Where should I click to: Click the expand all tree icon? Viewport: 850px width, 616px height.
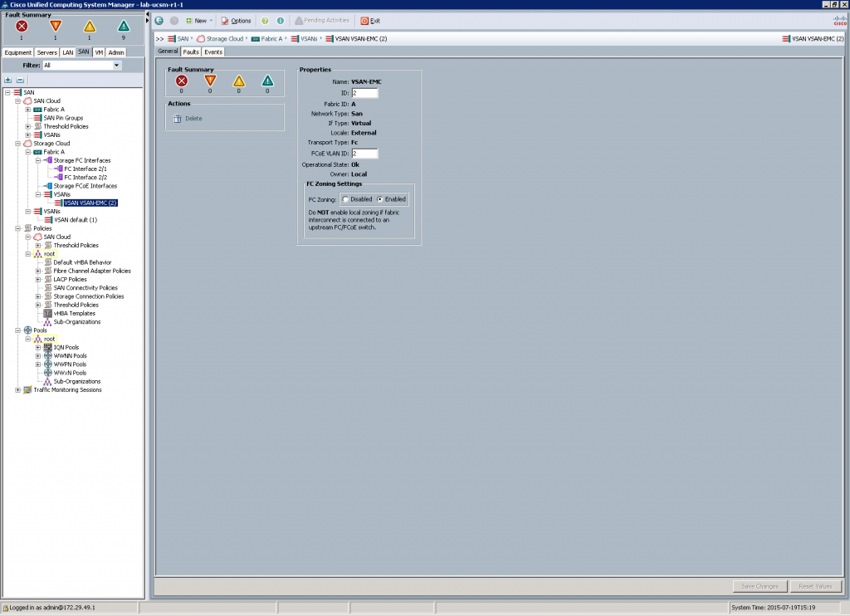(8, 80)
